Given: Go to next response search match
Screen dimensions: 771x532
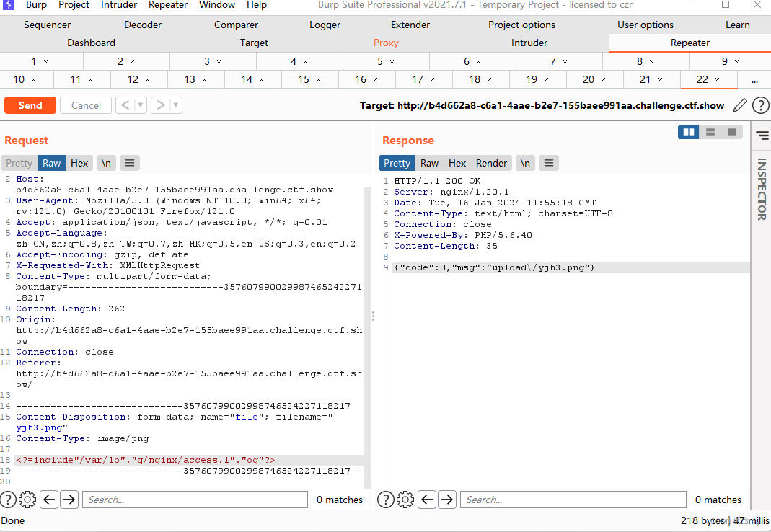Looking at the screenshot, I should 447,500.
